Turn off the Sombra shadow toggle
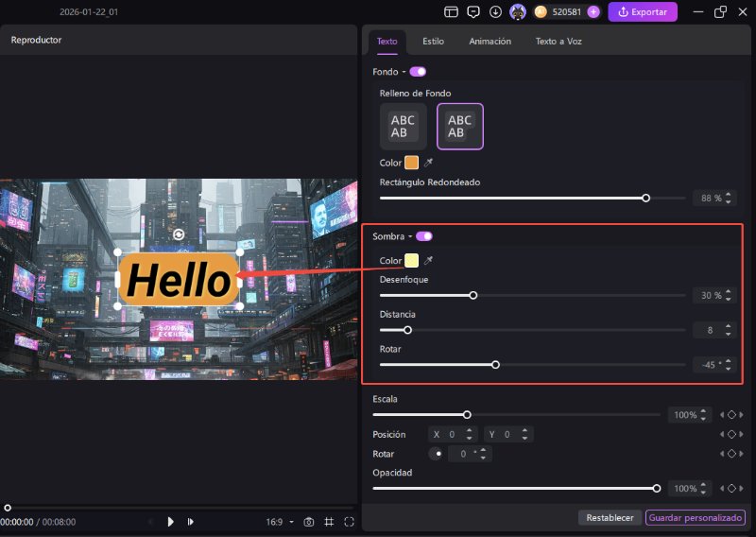756x537 pixels. [x=424, y=236]
